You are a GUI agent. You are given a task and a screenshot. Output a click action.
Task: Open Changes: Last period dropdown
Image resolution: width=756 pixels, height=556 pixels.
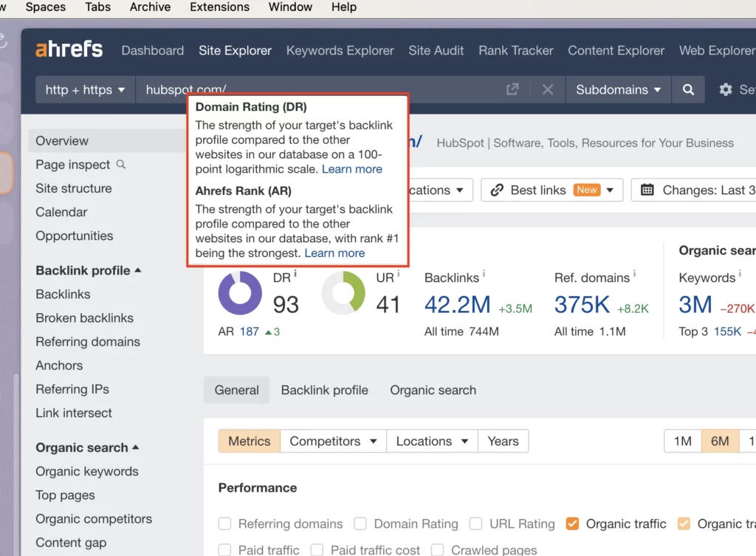694,190
